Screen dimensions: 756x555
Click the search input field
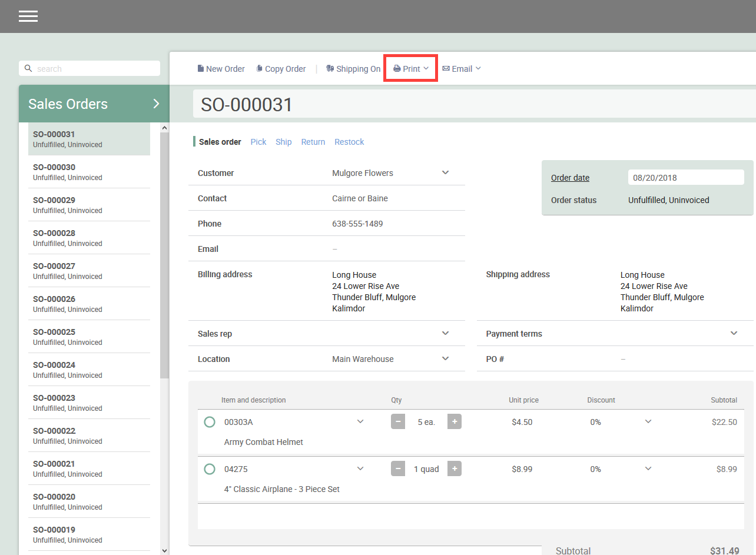point(94,69)
